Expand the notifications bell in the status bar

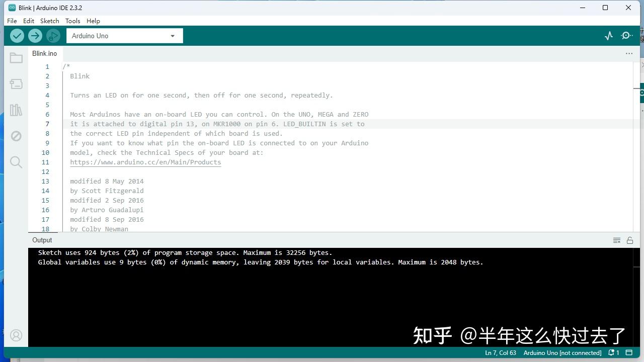pos(611,352)
